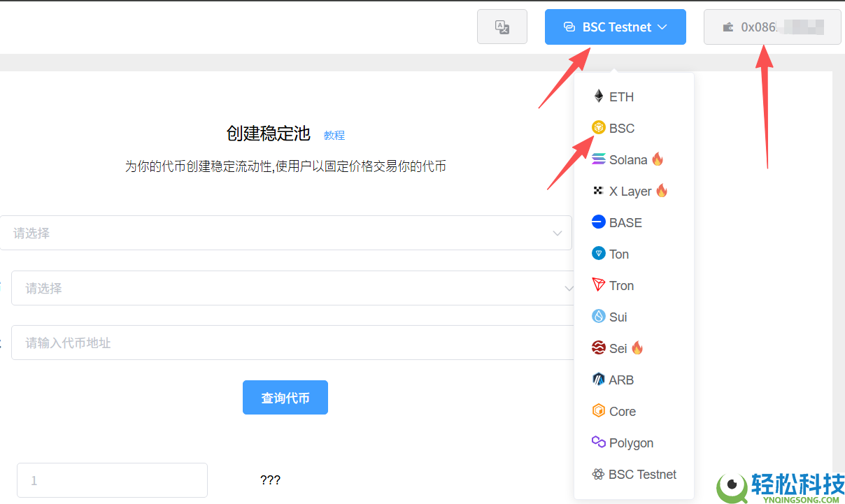
Task: Expand the second 请选择 dropdown
Action: [x=292, y=288]
